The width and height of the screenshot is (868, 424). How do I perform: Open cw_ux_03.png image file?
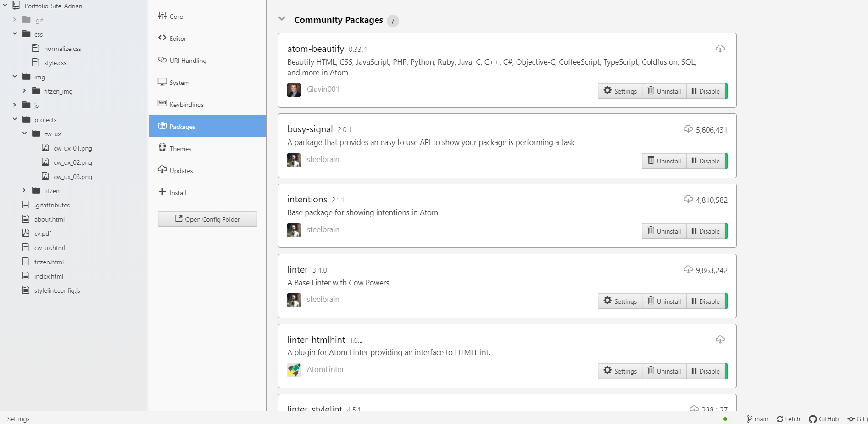(x=73, y=177)
